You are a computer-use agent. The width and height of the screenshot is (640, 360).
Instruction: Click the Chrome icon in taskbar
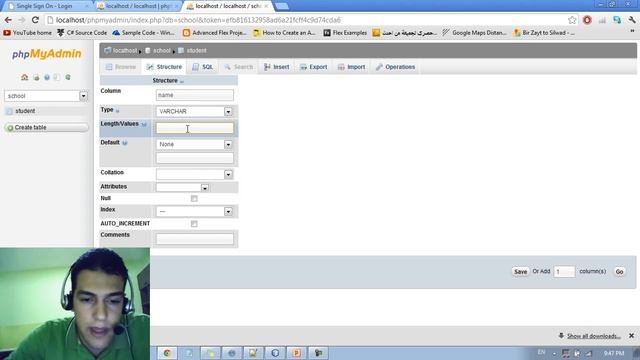(167, 353)
